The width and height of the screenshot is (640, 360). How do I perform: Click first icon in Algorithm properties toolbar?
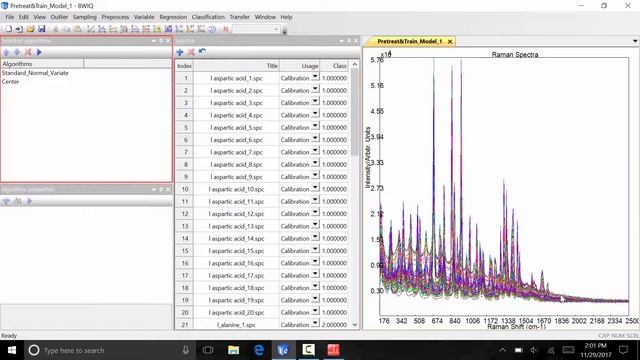(x=6, y=201)
